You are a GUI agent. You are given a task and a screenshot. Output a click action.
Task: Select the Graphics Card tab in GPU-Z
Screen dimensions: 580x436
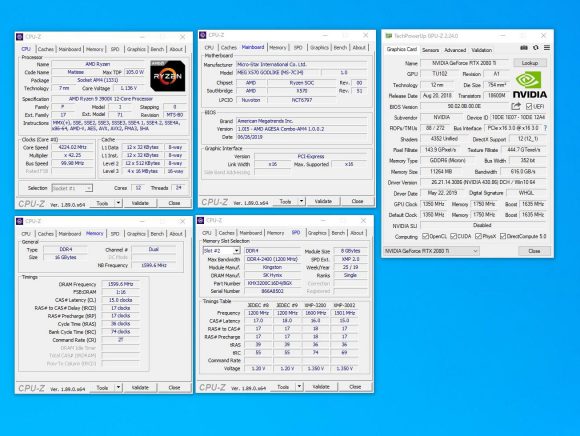pos(401,49)
